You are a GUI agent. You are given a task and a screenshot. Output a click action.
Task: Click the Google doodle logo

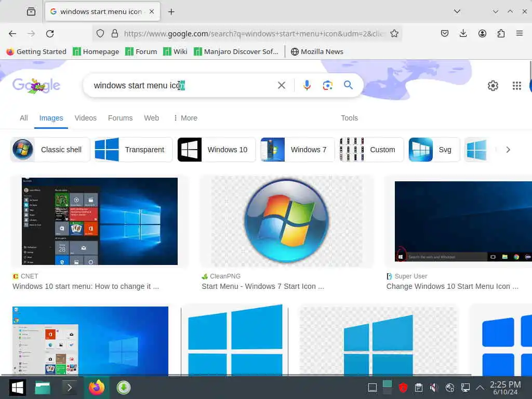36,86
